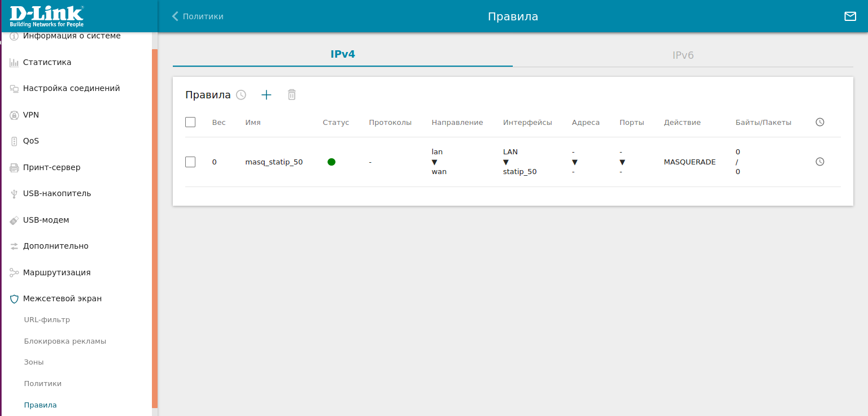Expand the VPN sidebar section

[x=31, y=115]
